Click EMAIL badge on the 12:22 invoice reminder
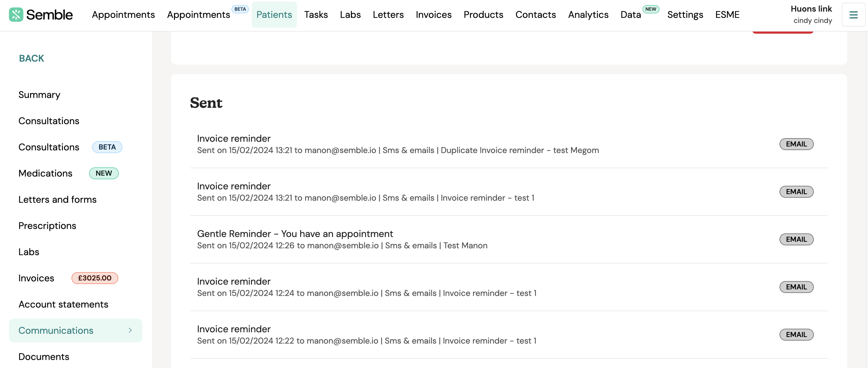Image resolution: width=868 pixels, height=368 pixels. pos(796,335)
